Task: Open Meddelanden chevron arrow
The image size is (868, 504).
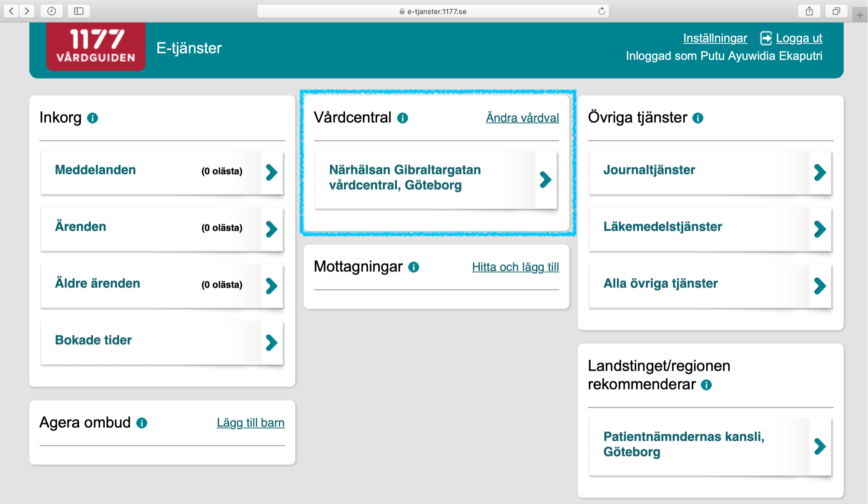Action: 272,172
